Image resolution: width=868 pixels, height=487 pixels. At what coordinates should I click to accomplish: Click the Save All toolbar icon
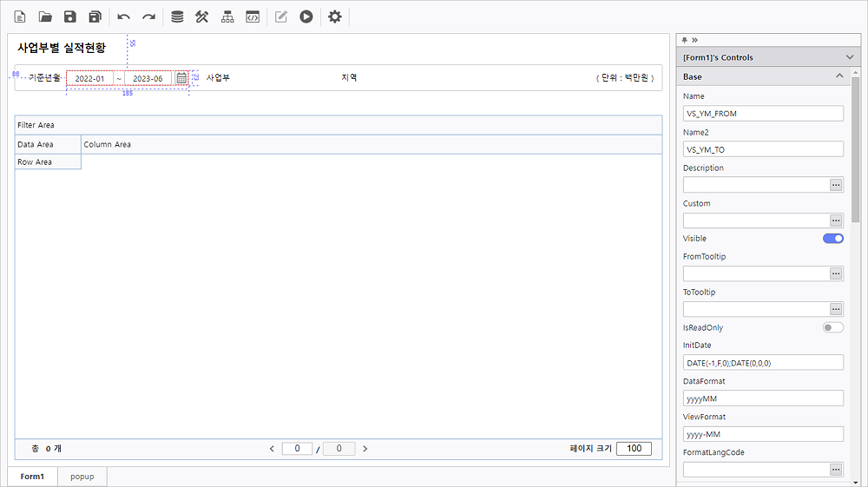(x=95, y=16)
